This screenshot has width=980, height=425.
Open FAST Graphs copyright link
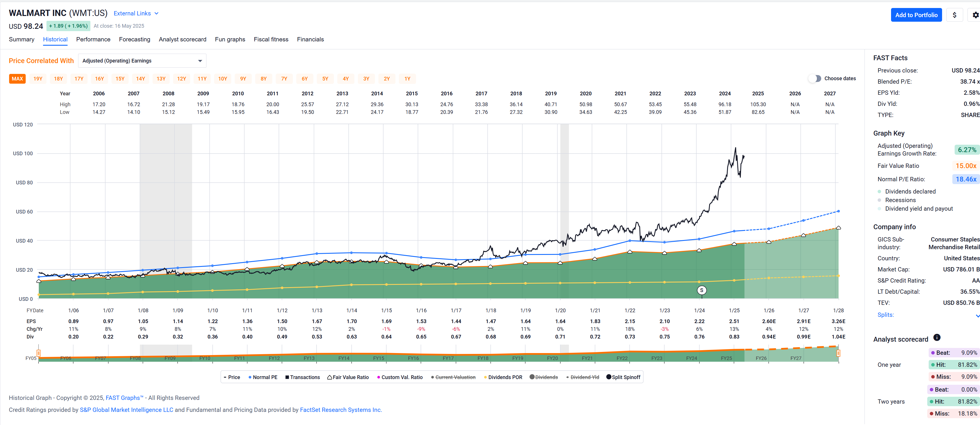[124, 398]
